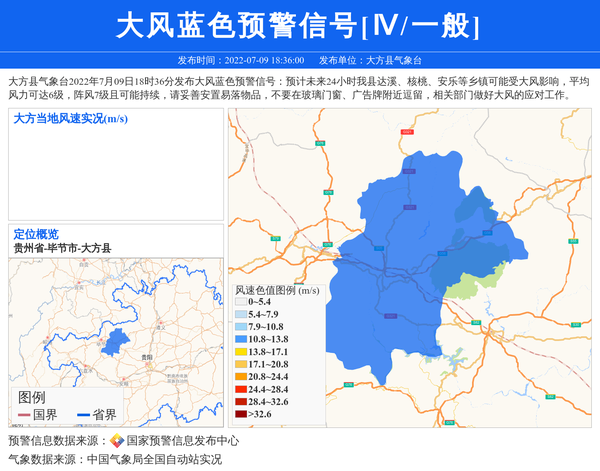Click the 10.8~13.8 blue legend swatch
Image resolution: width=600 pixels, height=471 pixels.
(241, 340)
